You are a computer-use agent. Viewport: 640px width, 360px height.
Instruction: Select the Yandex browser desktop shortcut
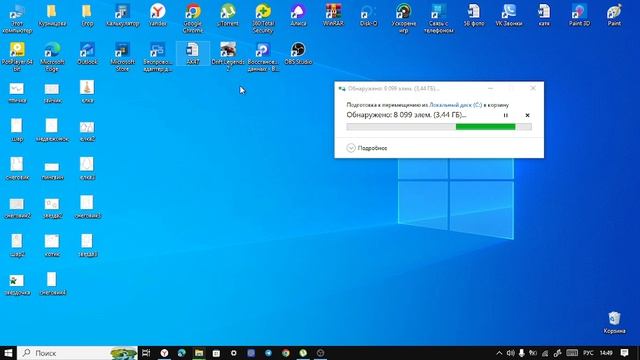tap(158, 16)
